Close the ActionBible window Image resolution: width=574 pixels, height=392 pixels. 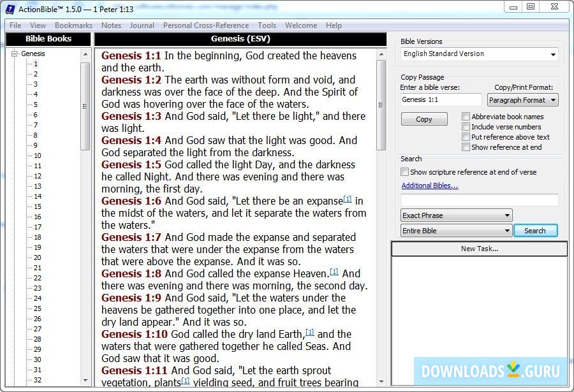[x=554, y=7]
